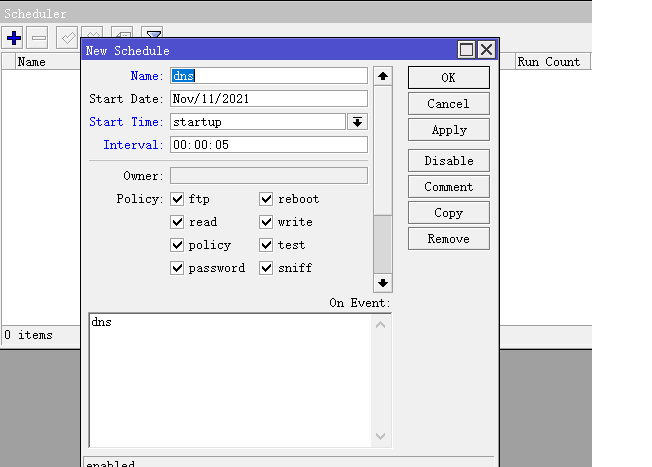Toggle the reboot policy checkbox
Image resolution: width=652 pixels, height=467 pixels.
coord(267,199)
